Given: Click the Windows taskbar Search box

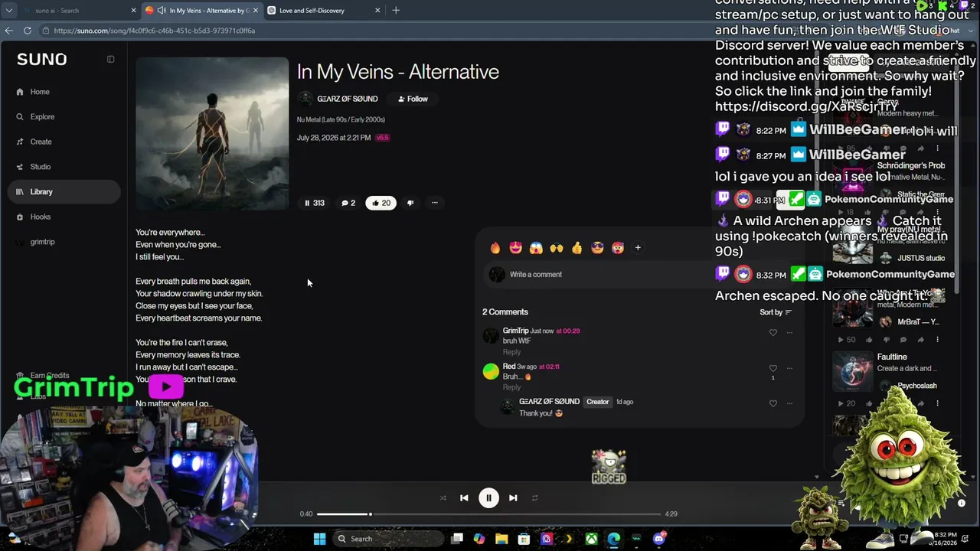Looking at the screenshot, I should [x=390, y=539].
